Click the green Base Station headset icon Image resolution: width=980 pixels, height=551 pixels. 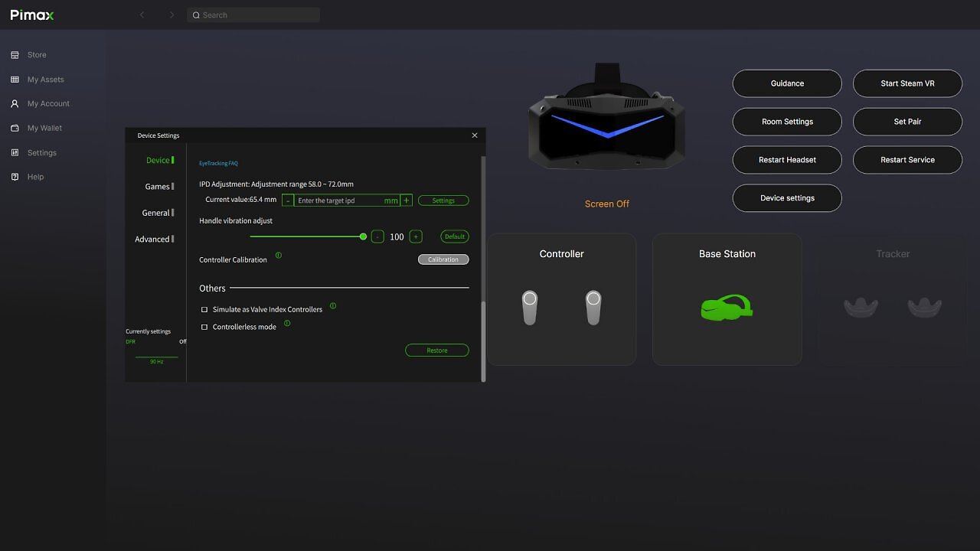pos(727,308)
